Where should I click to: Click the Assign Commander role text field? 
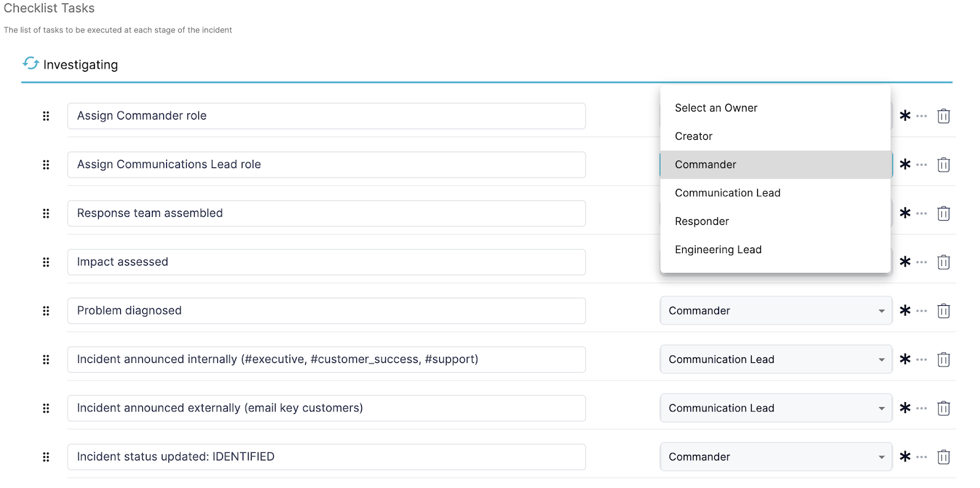[326, 116]
